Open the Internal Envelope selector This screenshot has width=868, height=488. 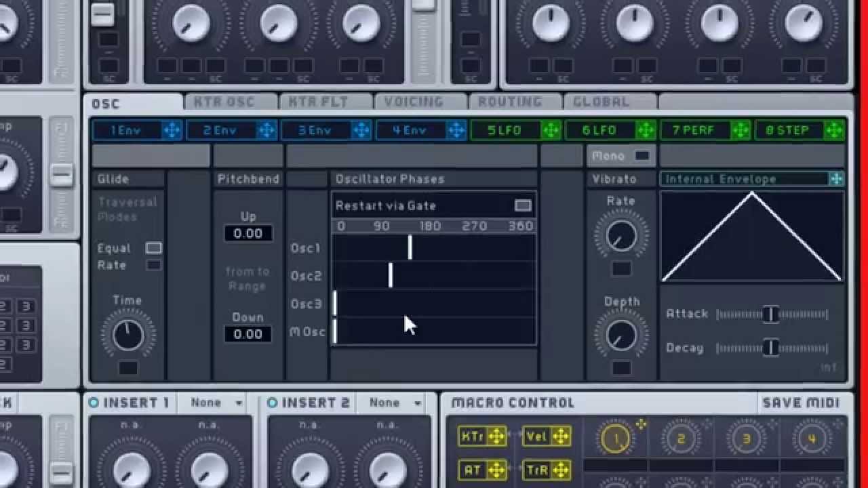click(x=746, y=179)
